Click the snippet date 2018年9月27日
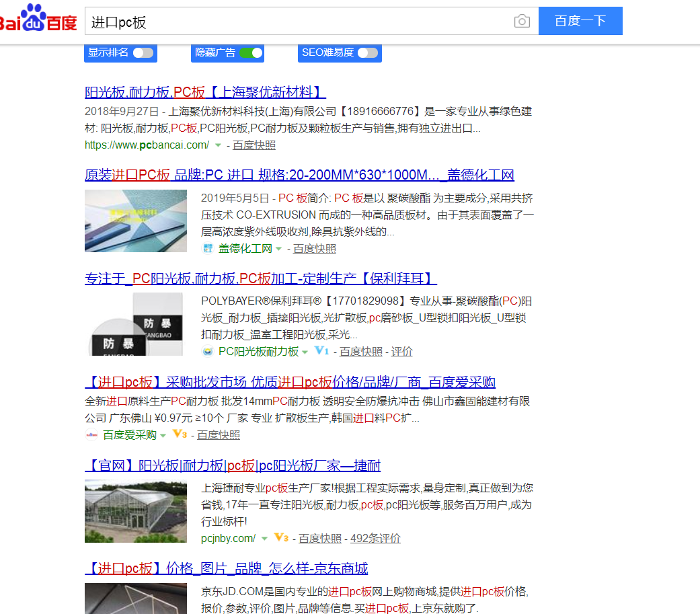Viewport: 700px width, 614px height. (122, 111)
